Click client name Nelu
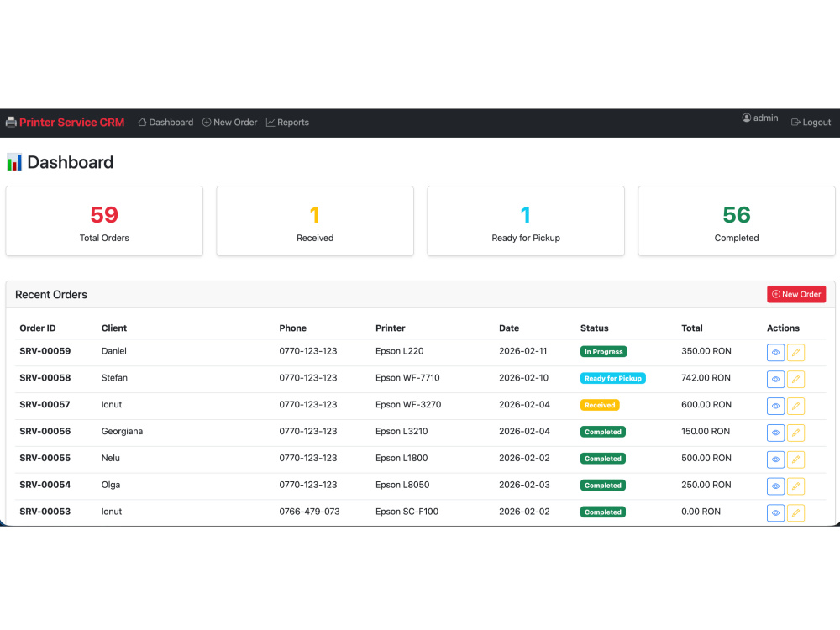Image resolution: width=840 pixels, height=630 pixels. coord(110,458)
